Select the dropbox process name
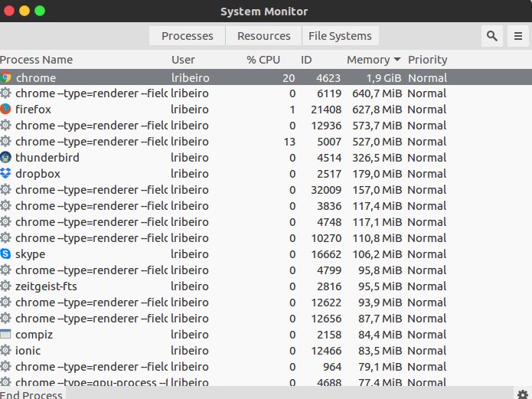 click(x=38, y=174)
